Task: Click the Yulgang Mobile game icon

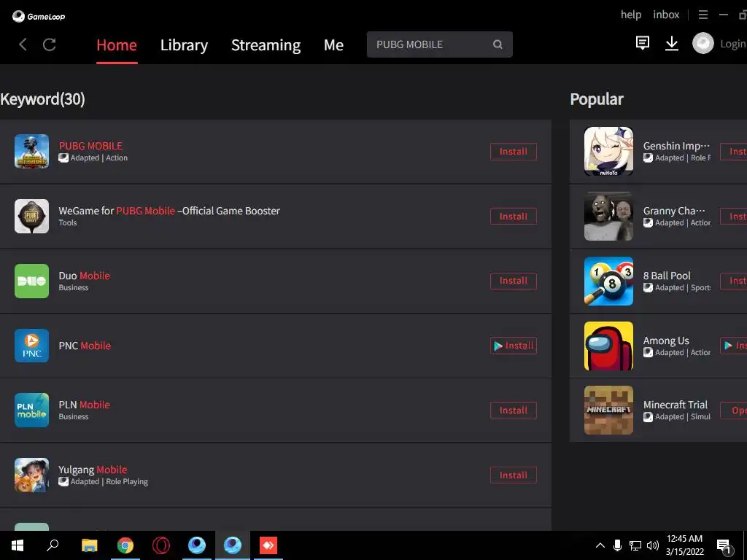Action: tap(31, 475)
